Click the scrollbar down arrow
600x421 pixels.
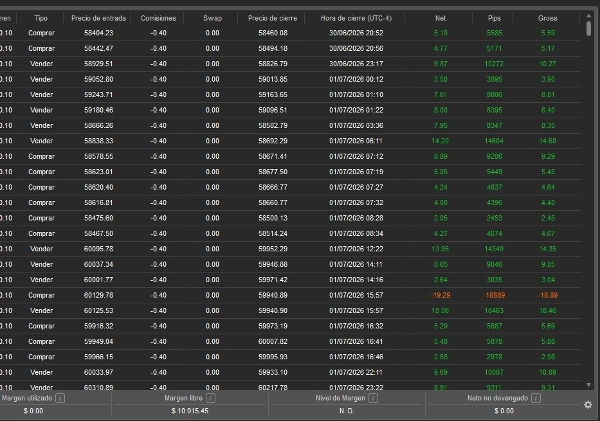pos(589,385)
